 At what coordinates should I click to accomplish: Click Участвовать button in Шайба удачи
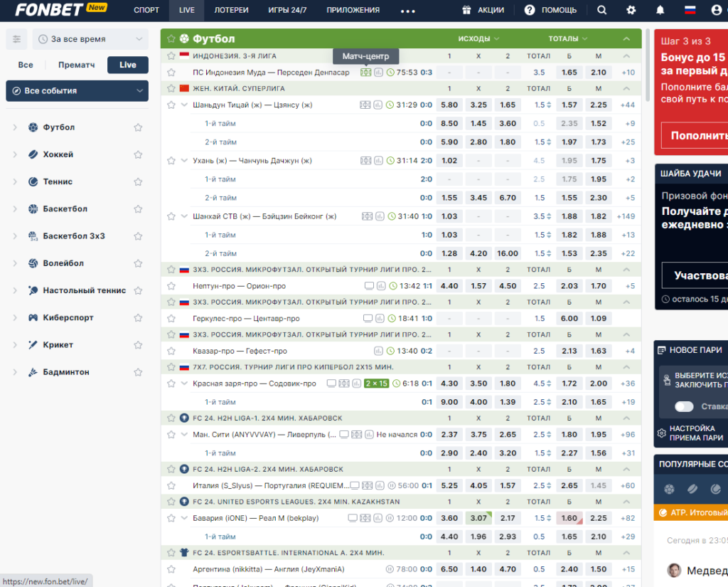coord(695,276)
